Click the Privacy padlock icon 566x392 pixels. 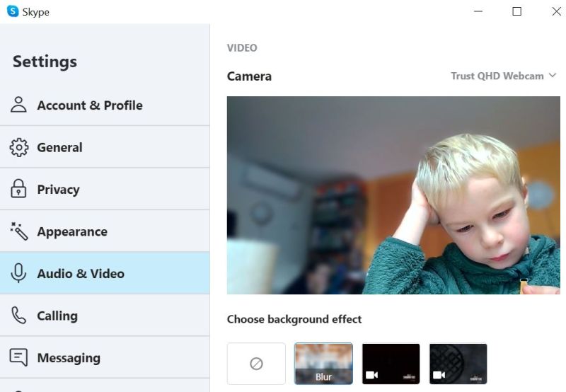18,189
